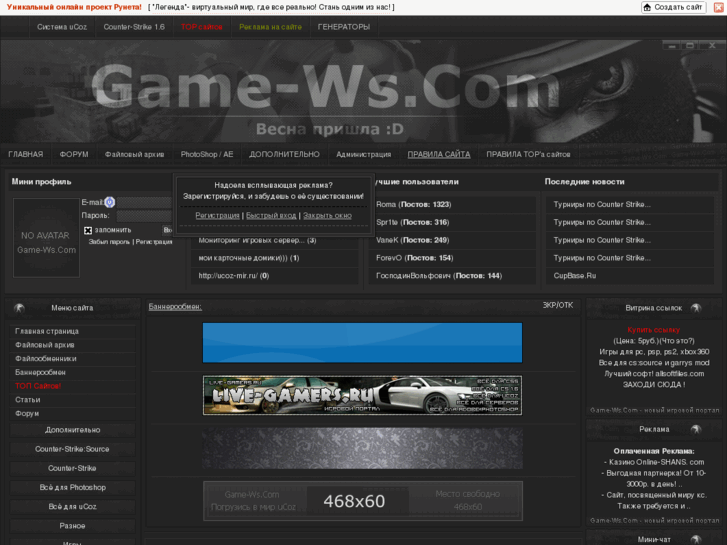
Task: Open http://ucoz-mir.ru/ forum topic
Action: click(234, 276)
